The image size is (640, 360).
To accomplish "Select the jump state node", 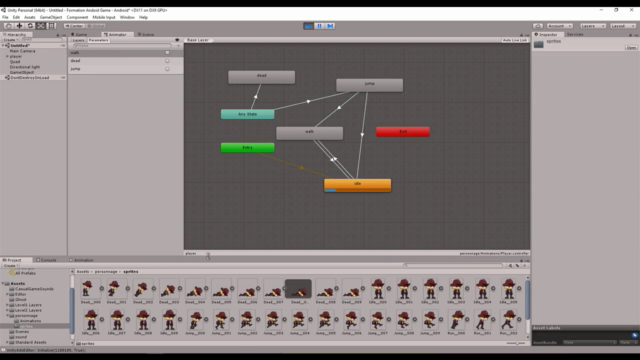I will tap(369, 85).
